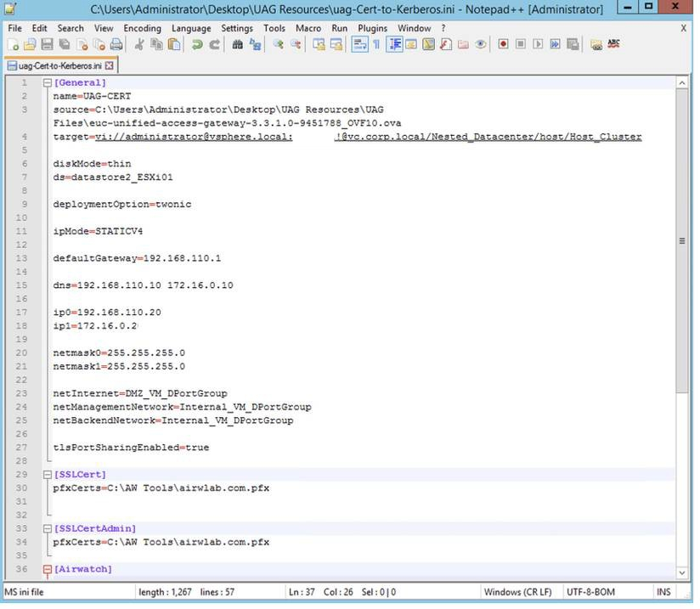This screenshot has height=609, width=700.
Task: Start macro recording icon
Action: (503, 43)
